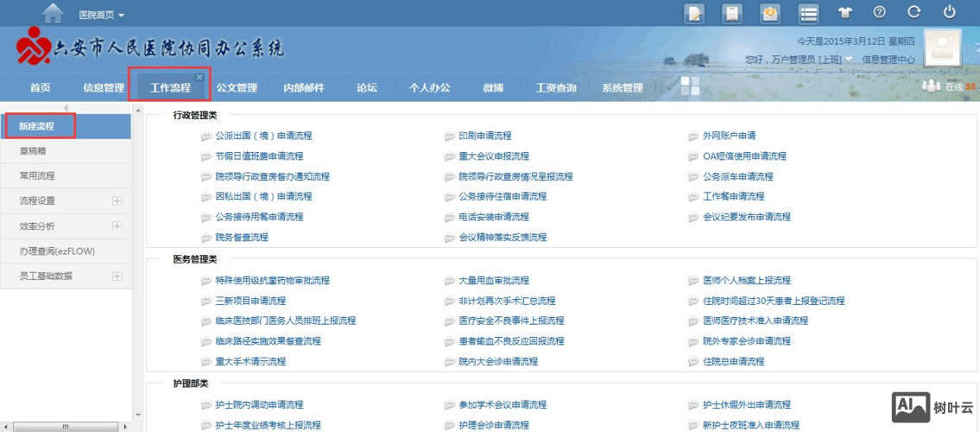Image resolution: width=980 pixels, height=432 pixels.
Task: Go to the 论坛 tab
Action: [367, 88]
